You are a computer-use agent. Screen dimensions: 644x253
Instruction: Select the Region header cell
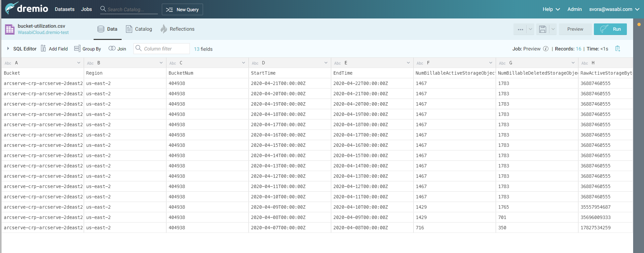[125, 73]
